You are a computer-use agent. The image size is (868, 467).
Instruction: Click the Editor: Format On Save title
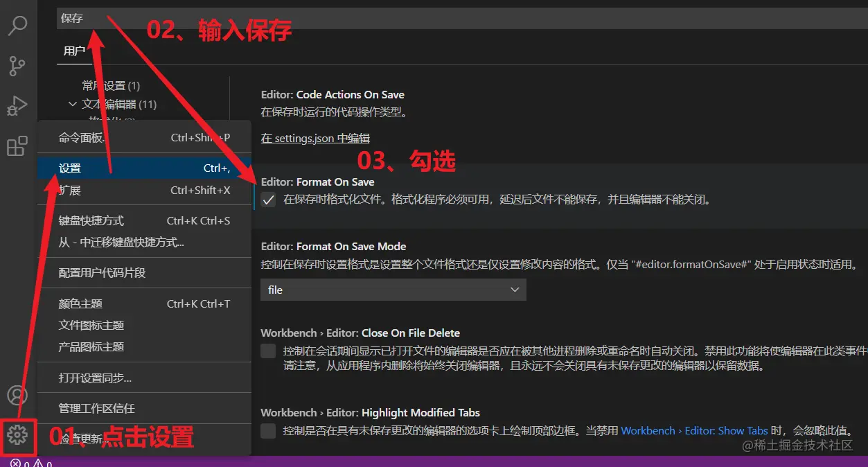coord(317,182)
